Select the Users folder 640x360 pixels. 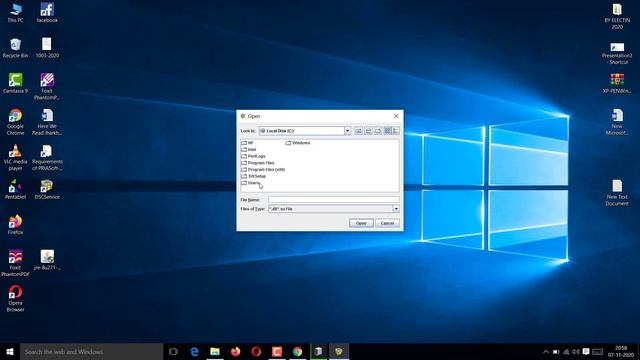pyautogui.click(x=250, y=183)
